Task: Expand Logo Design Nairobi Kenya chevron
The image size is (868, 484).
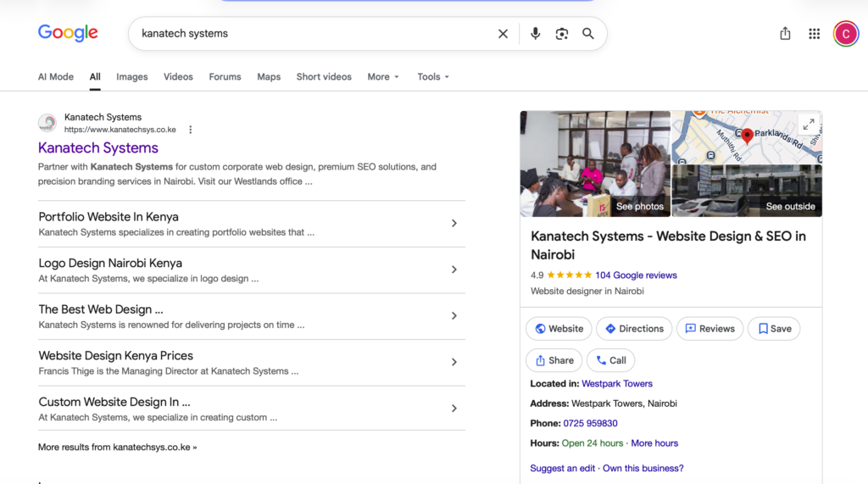Action: pos(454,270)
